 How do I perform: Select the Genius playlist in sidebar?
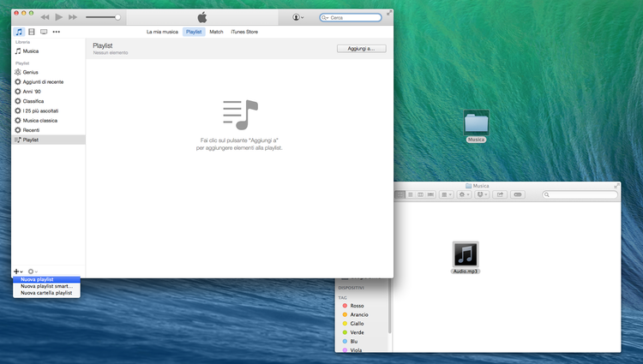(x=30, y=72)
